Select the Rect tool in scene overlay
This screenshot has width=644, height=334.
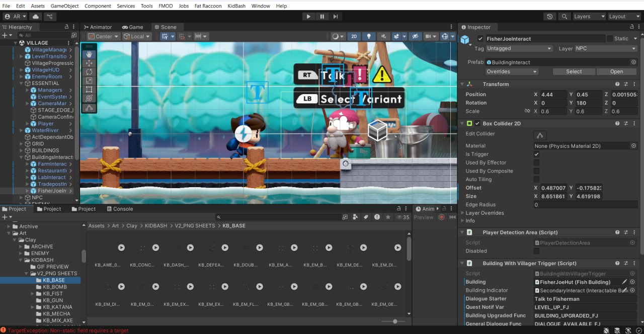tap(89, 90)
